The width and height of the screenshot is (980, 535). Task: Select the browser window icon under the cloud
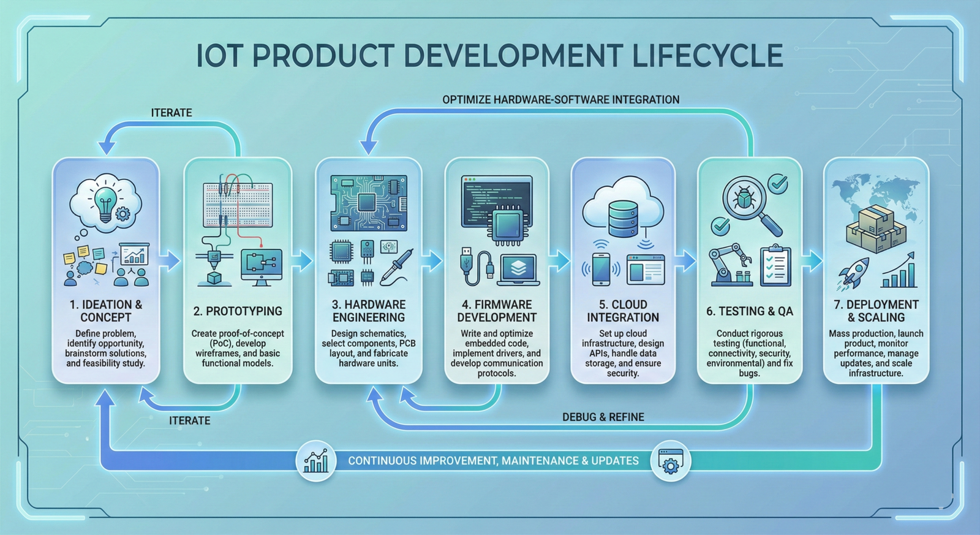(646, 269)
